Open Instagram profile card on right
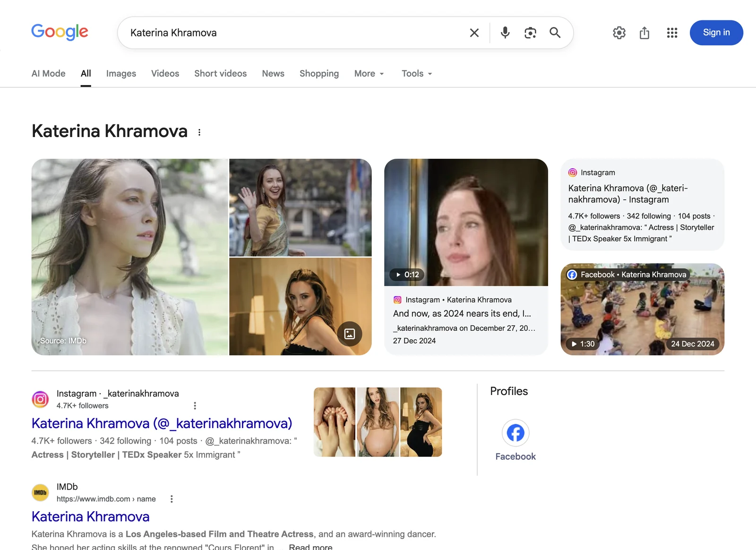 pyautogui.click(x=642, y=205)
